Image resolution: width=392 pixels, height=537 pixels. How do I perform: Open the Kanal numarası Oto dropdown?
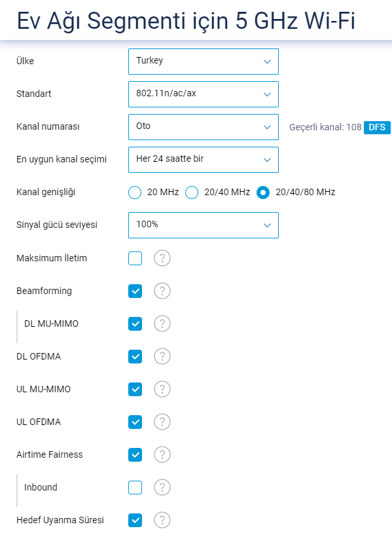coord(204,127)
